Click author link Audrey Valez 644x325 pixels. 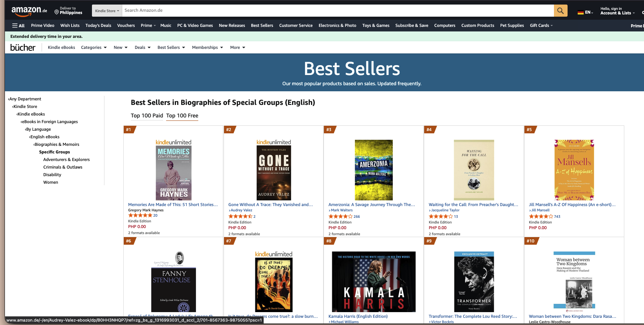coord(241,210)
